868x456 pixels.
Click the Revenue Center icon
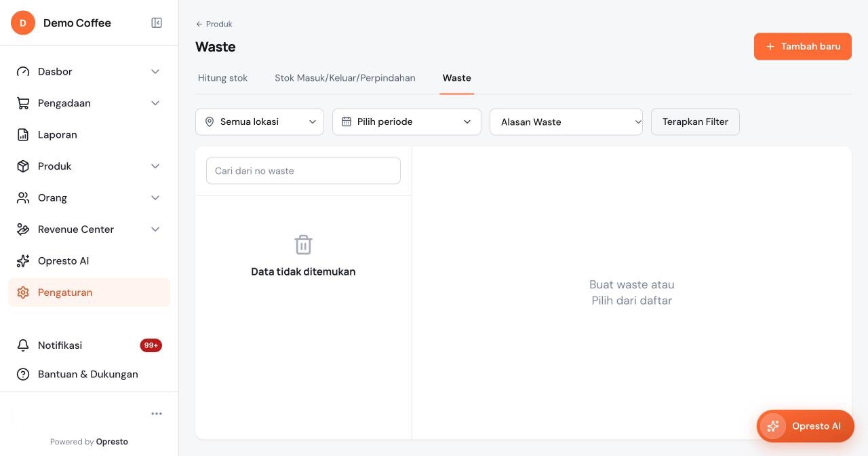click(23, 229)
